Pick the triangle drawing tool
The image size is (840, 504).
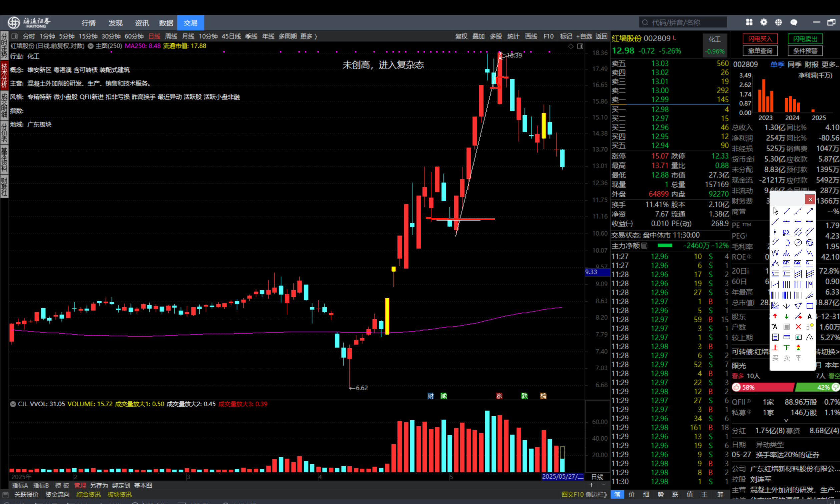click(x=798, y=306)
